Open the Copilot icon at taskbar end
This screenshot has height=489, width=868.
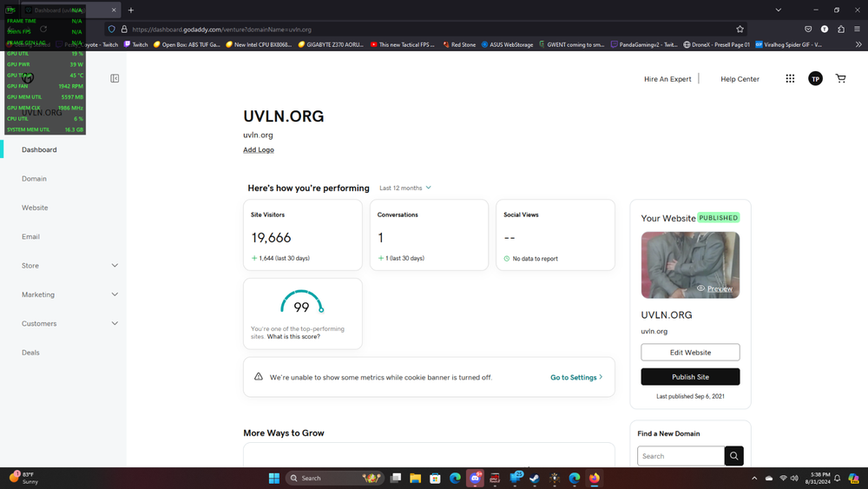[x=853, y=478]
